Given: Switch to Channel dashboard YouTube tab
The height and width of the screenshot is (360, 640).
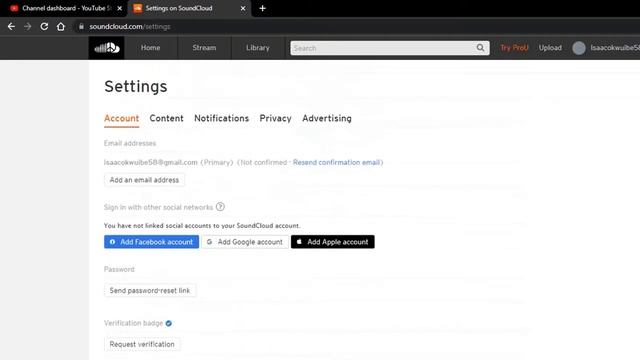Looking at the screenshot, I should [64, 8].
